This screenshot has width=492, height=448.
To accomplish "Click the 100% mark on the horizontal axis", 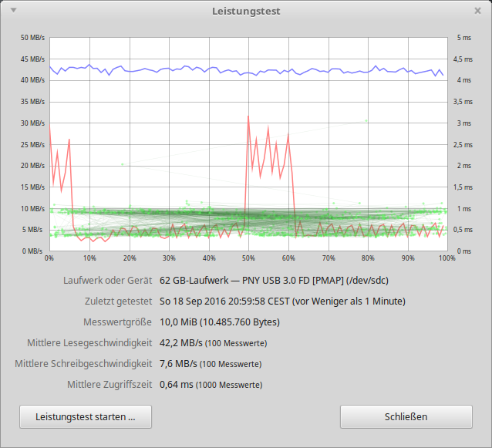I will click(x=447, y=258).
